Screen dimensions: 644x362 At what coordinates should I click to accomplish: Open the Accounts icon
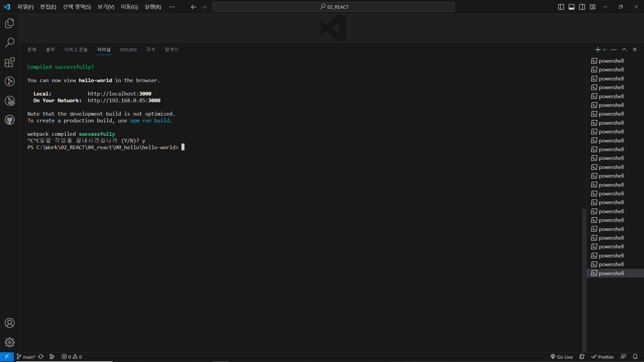9,323
